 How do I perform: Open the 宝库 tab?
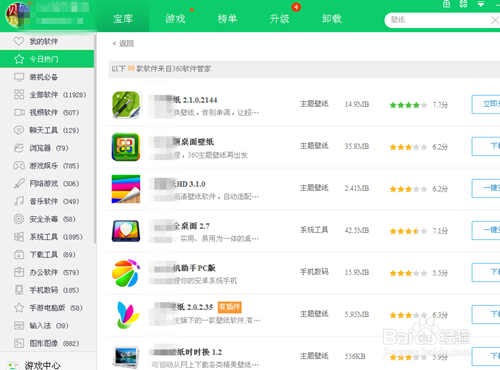click(123, 19)
